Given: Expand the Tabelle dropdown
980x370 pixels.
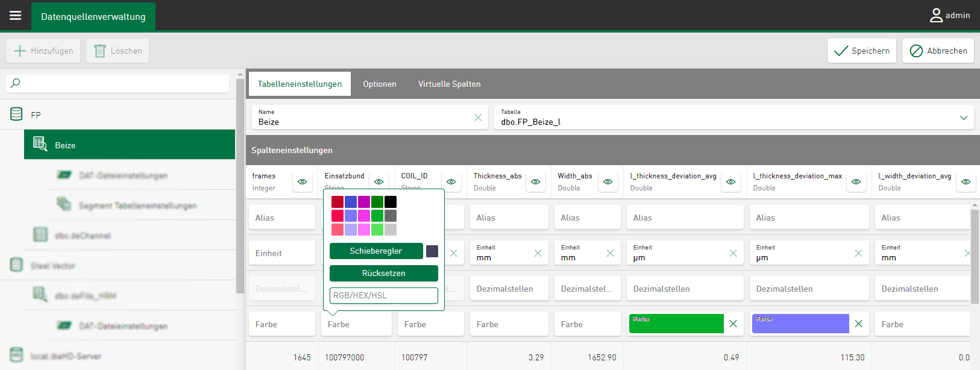Looking at the screenshot, I should point(963,118).
